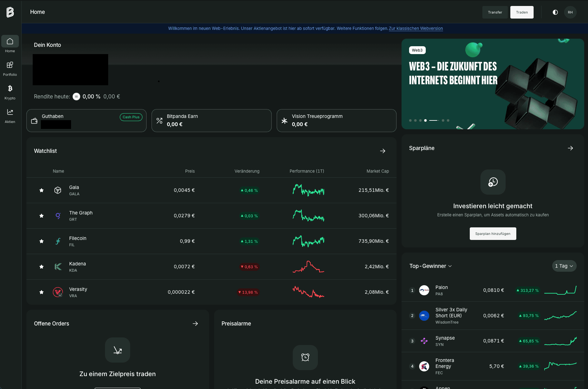The image size is (588, 389).
Task: Click the Transfer button
Action: pyautogui.click(x=495, y=12)
